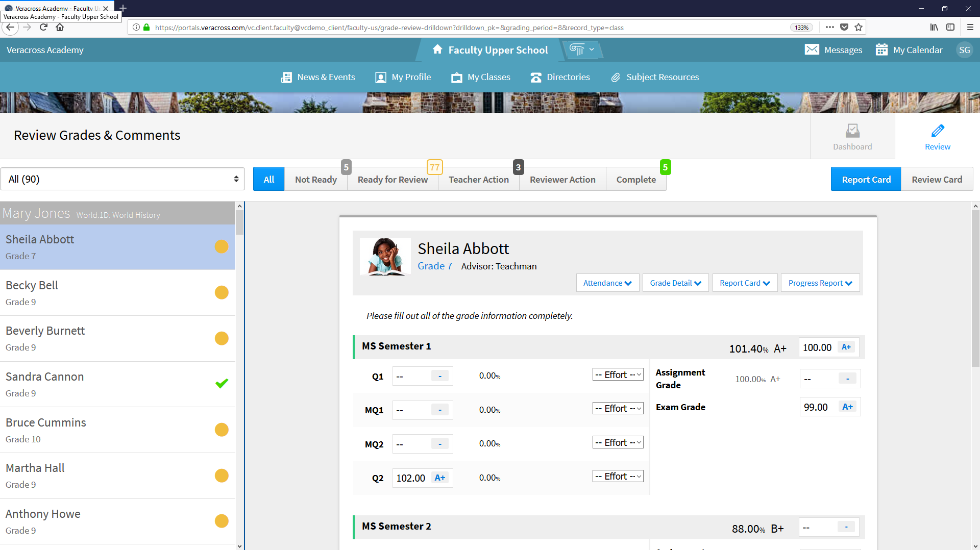The width and height of the screenshot is (980, 550).
Task: Click the Subject Resources paperclip icon
Action: pyautogui.click(x=616, y=78)
